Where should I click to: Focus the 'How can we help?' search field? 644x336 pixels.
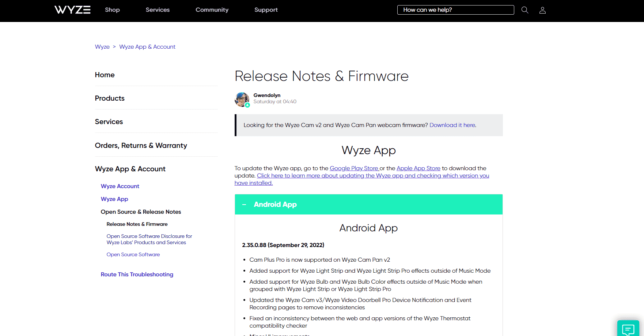(455, 10)
